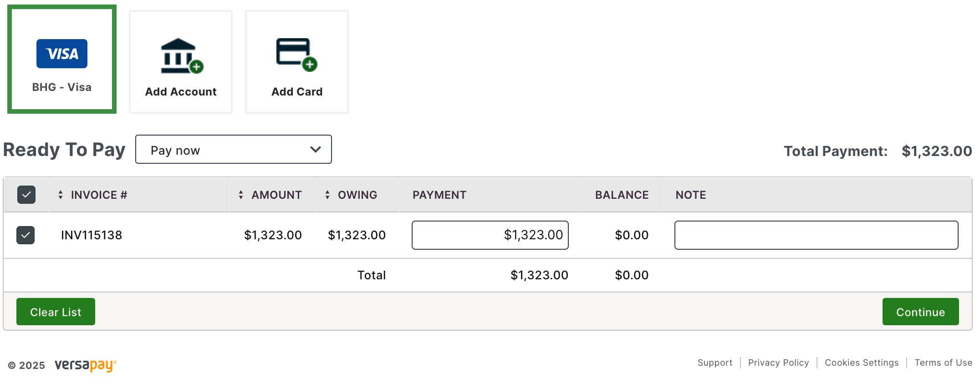Image resolution: width=980 pixels, height=383 pixels.
Task: Open the Pay now dropdown
Action: [234, 149]
